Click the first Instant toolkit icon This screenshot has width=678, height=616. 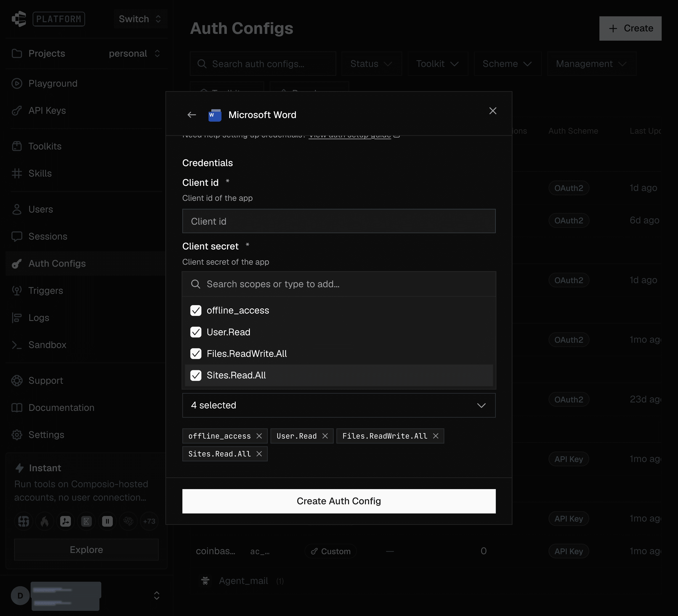[24, 521]
